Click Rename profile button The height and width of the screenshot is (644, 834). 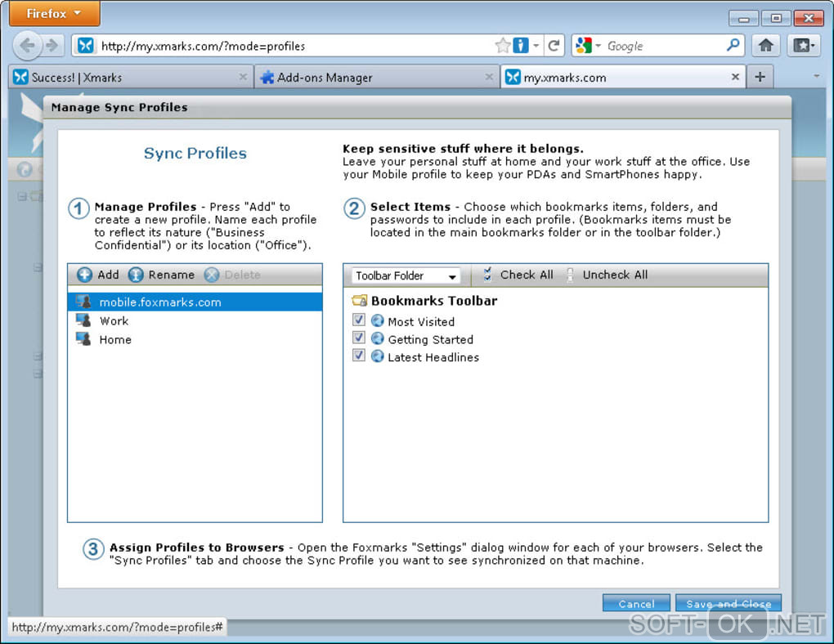point(162,275)
